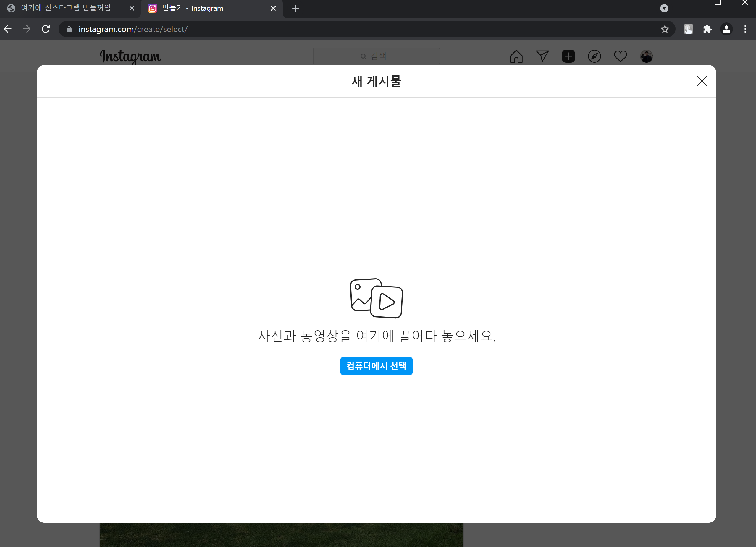
Task: Switch to the 여기에 진스타그램 만들꺼임 tab
Action: point(66,8)
